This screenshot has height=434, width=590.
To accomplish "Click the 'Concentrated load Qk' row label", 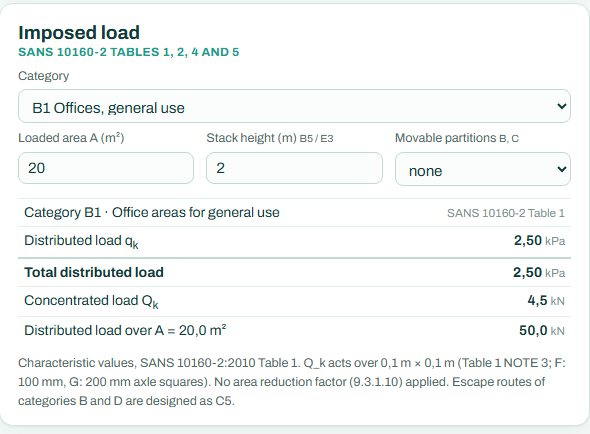I will [x=91, y=302].
